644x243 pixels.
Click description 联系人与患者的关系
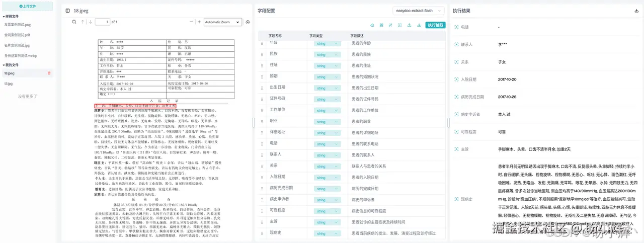coord(368,166)
